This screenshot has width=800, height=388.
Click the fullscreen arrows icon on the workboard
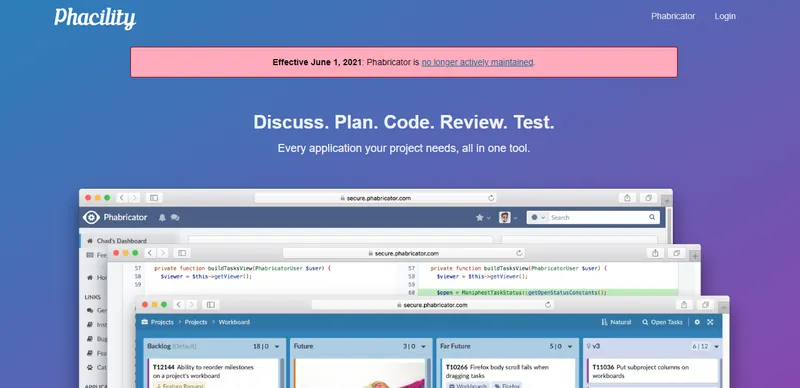[x=710, y=322]
